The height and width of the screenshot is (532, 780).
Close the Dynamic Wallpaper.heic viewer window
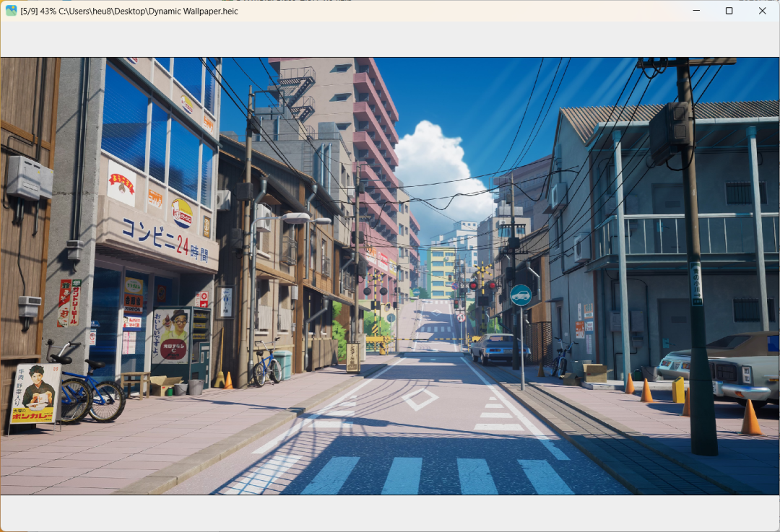pos(762,11)
